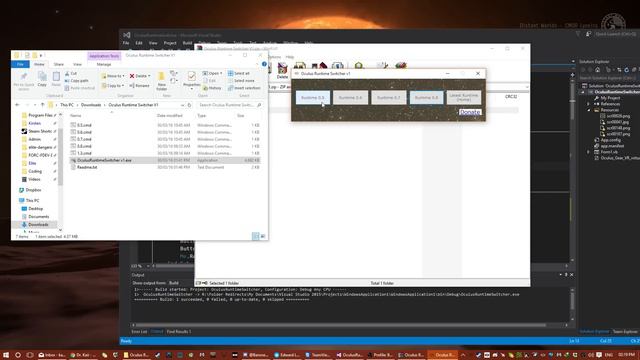Select OculusRuntimeSwitcher v1.exe file
Image resolution: width=640 pixels, height=360 pixels.
coord(165,160)
